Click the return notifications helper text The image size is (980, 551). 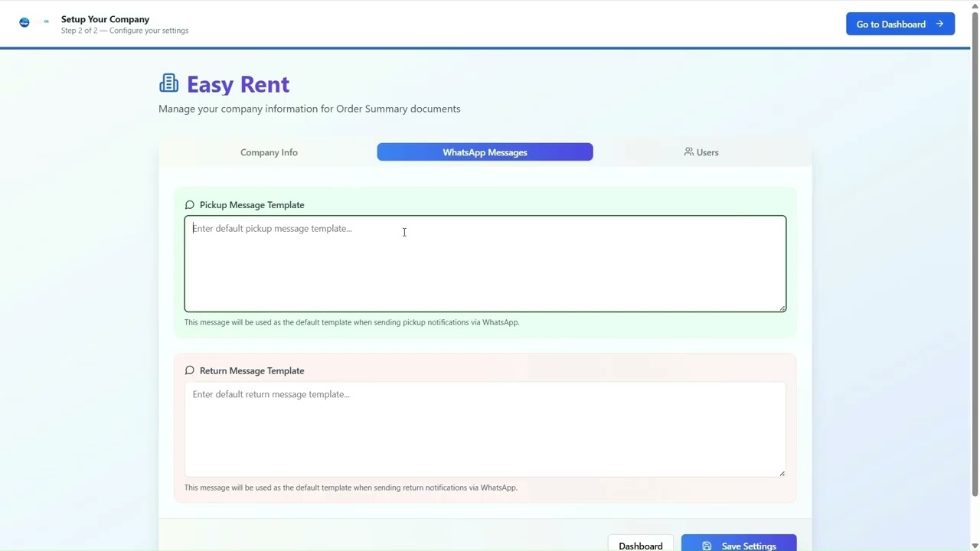click(x=351, y=487)
